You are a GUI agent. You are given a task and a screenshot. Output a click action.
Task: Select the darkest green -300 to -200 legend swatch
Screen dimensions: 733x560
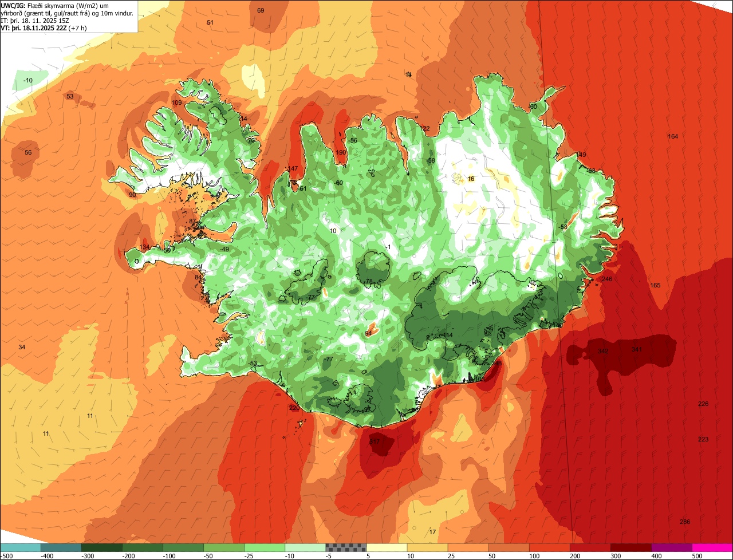coord(101,547)
